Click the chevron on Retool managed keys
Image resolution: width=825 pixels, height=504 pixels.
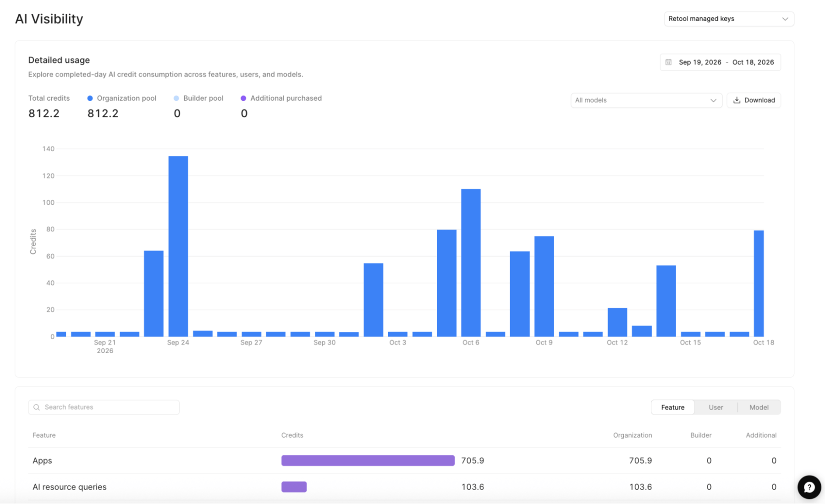[785, 19]
